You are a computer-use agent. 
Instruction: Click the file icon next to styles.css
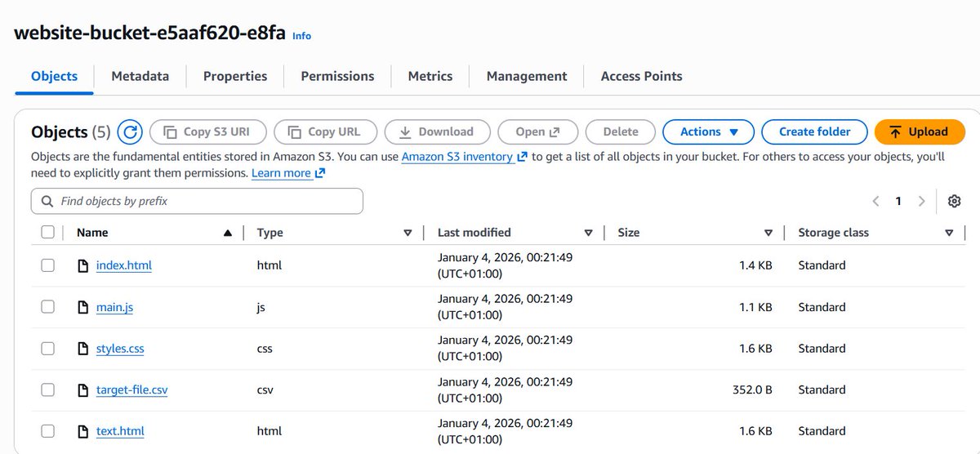(82, 349)
